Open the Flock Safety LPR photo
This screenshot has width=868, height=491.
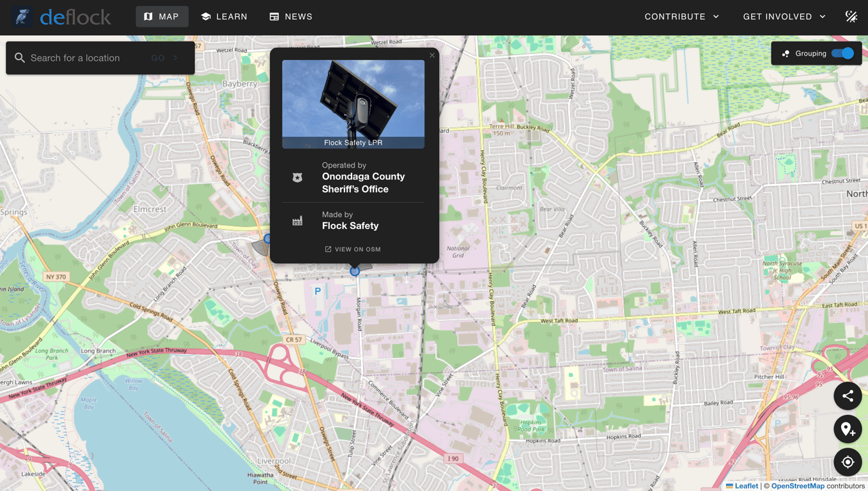coord(353,104)
